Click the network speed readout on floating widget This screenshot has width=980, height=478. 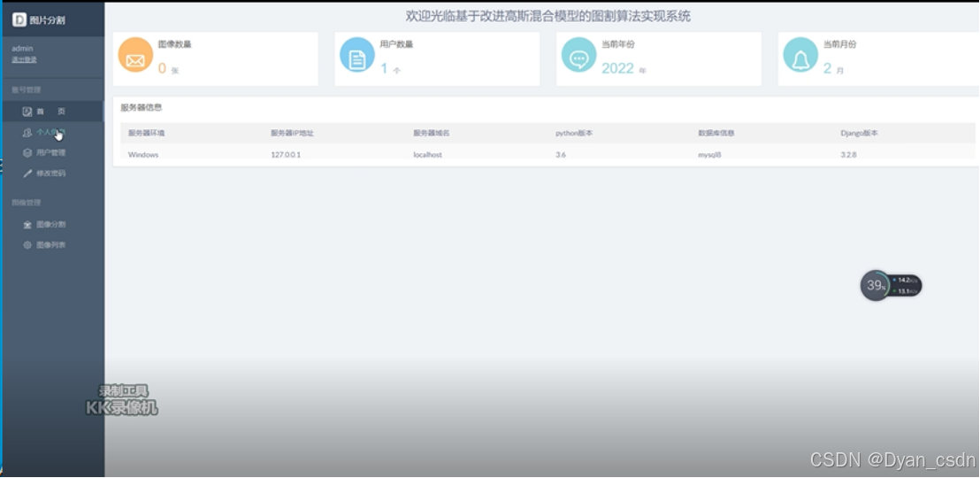(x=907, y=286)
